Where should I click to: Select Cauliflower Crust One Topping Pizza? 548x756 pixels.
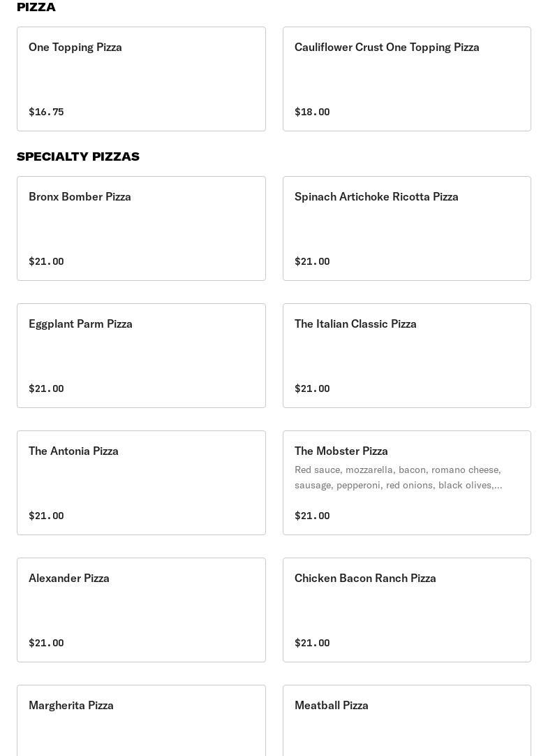[406, 78]
